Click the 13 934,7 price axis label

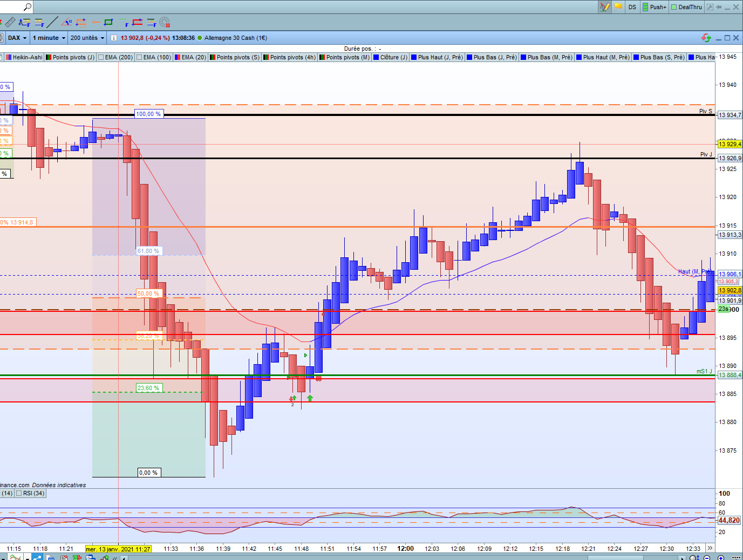click(730, 115)
